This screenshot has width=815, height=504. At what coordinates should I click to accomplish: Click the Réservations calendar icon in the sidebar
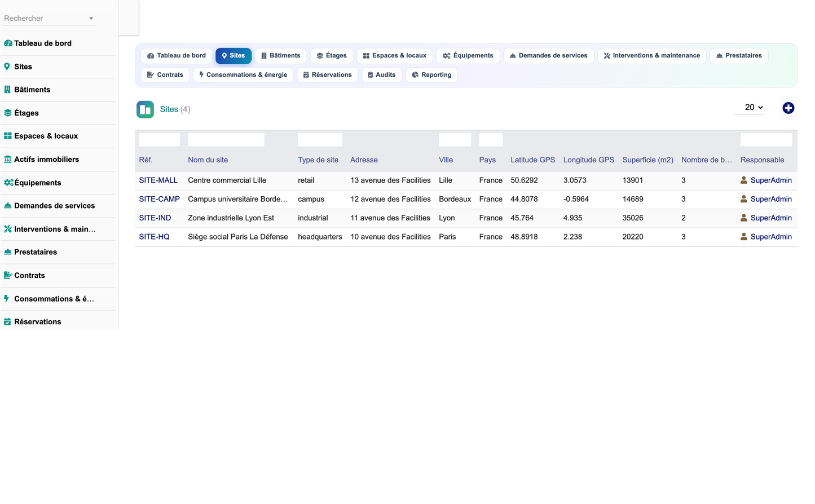7,322
